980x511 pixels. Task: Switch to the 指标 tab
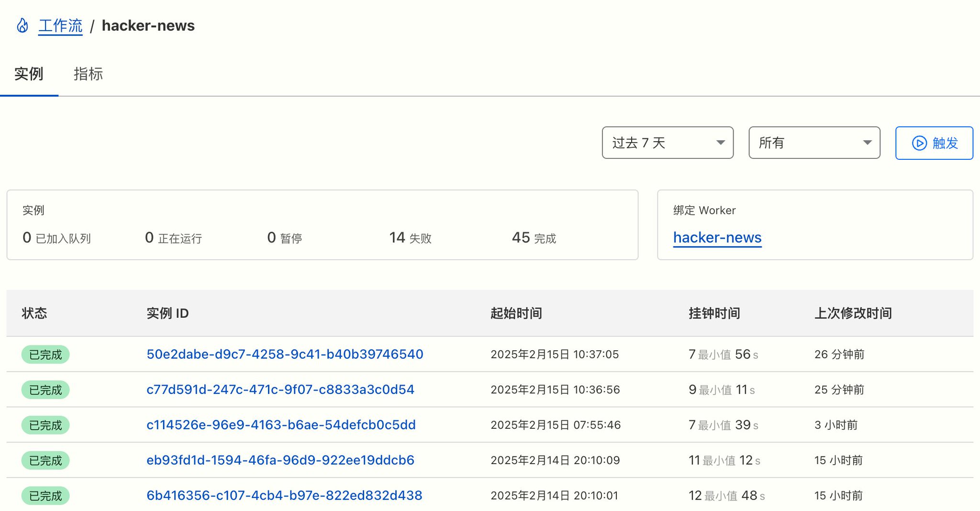coord(88,74)
